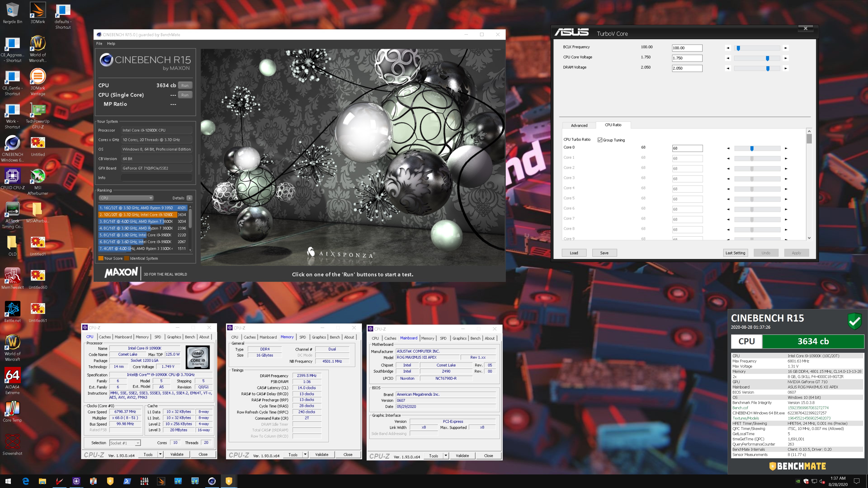Open the CPU ranking dropdown in Cinebench

pyautogui.click(x=126, y=198)
